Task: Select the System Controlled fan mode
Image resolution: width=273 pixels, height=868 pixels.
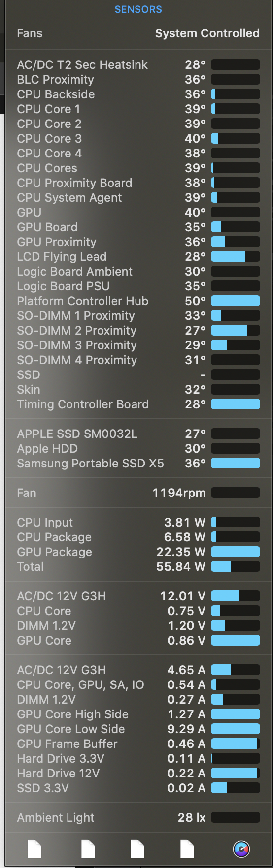Action: coord(207,33)
